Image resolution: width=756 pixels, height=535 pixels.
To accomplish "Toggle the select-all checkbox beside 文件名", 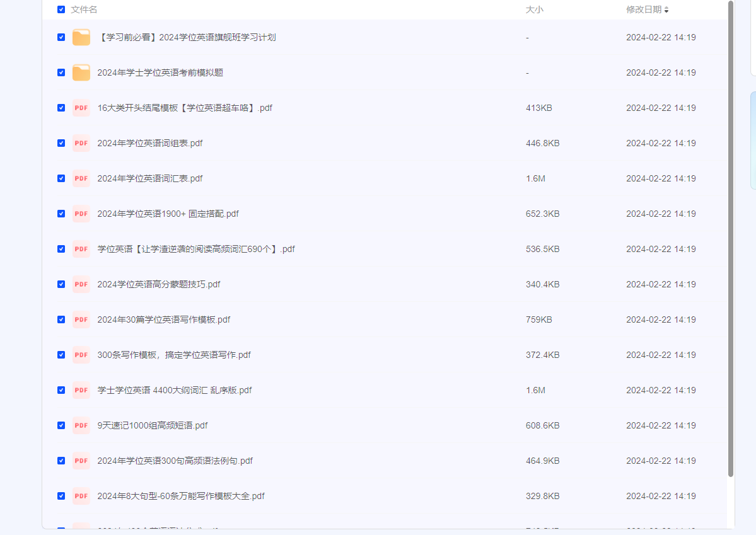I will [x=61, y=9].
